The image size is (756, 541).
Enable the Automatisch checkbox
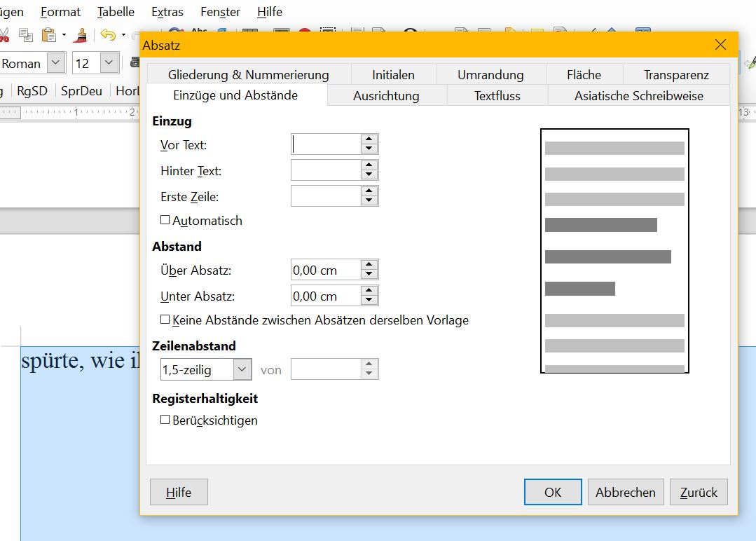(165, 220)
